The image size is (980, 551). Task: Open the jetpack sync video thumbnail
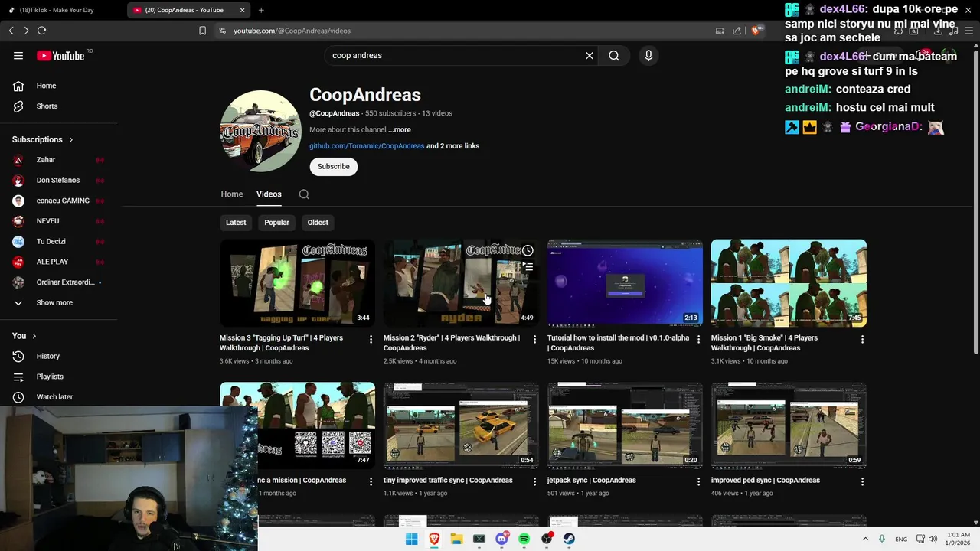click(625, 425)
